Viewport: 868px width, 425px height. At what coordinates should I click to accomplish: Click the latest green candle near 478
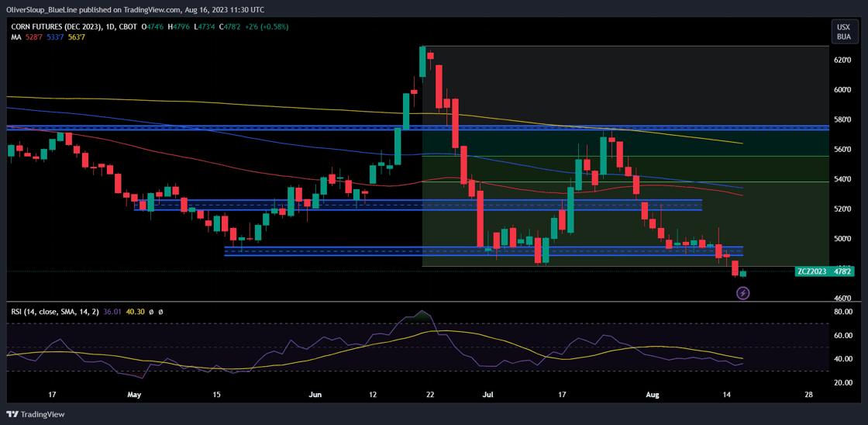tap(743, 274)
